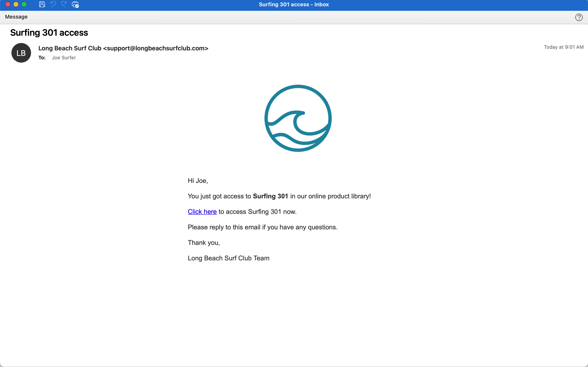Click the Undo arrow icon
The width and height of the screenshot is (588, 367).
pos(53,4)
